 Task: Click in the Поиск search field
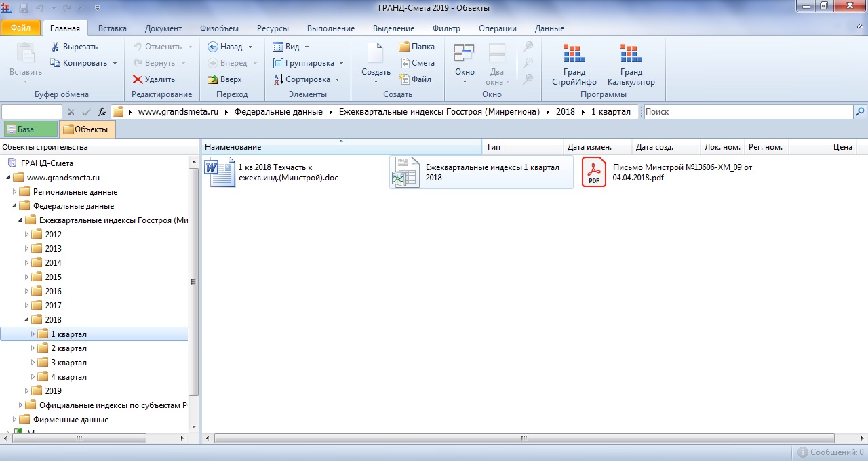pos(748,112)
